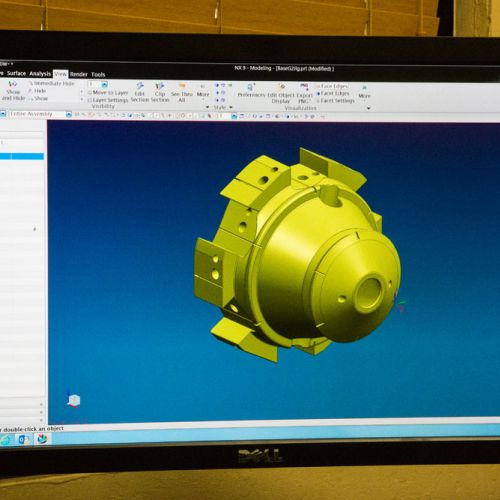Toggle the Face Edges option
This screenshot has height=500, width=500.
(x=332, y=86)
